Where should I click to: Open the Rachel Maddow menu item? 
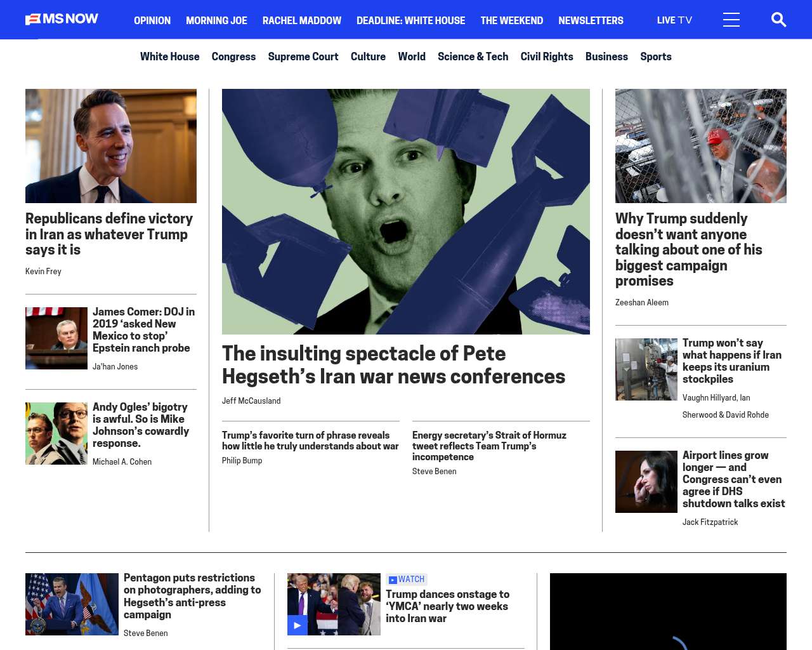coord(301,20)
